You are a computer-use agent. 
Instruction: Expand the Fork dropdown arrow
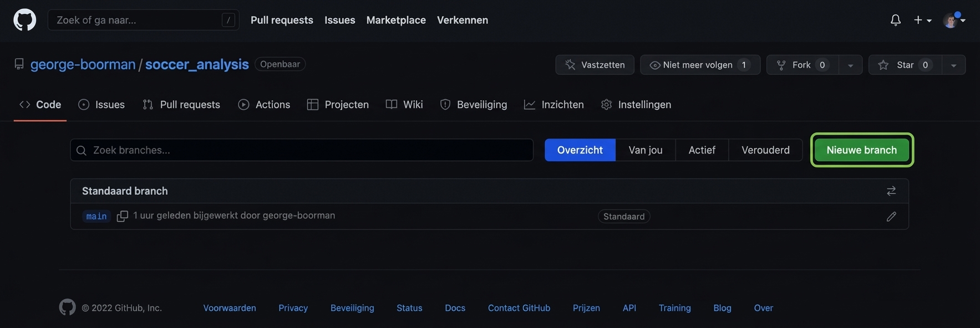(850, 65)
